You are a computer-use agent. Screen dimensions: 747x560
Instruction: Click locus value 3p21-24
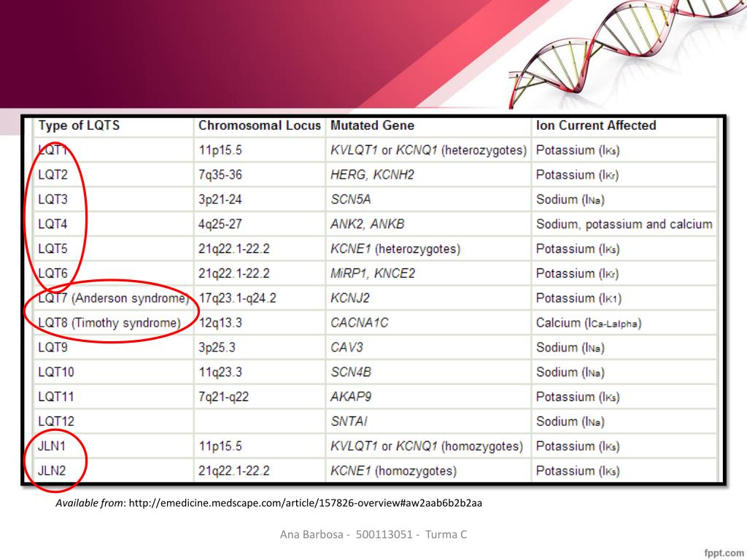[x=220, y=200]
